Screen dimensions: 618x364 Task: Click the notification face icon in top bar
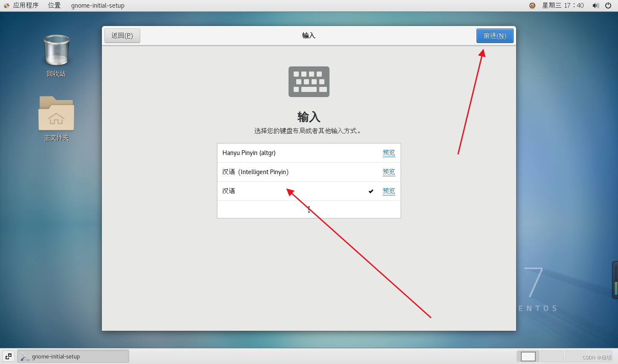pyautogui.click(x=532, y=6)
